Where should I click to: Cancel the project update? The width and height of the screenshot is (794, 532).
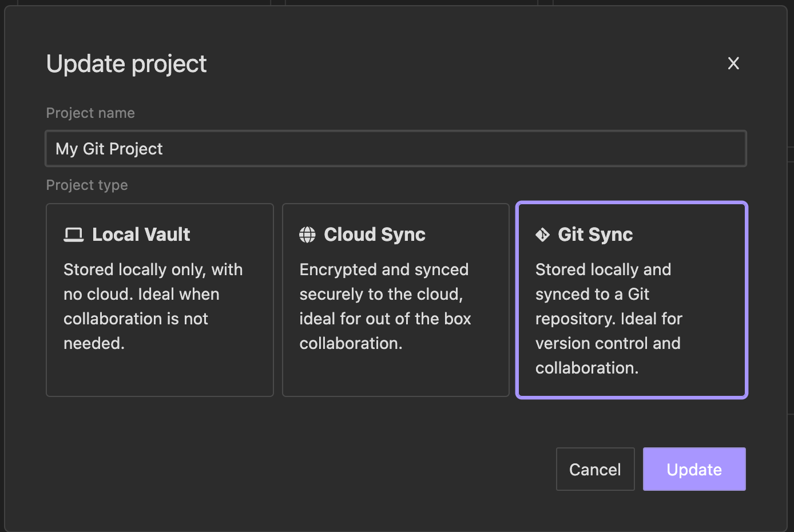595,469
